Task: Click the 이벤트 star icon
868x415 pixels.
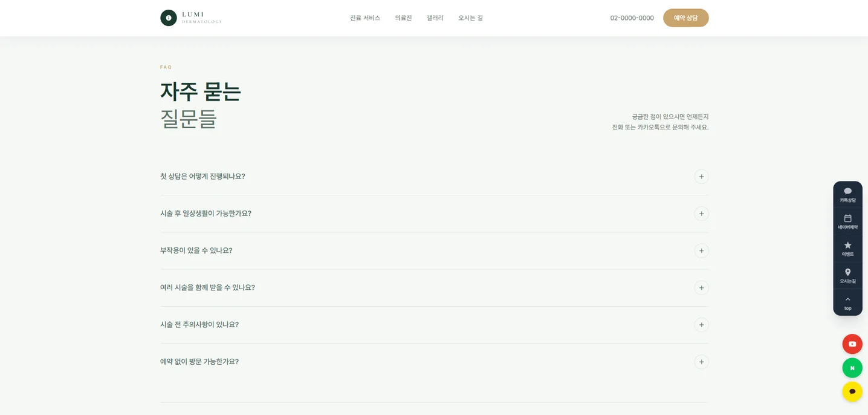Action: (847, 245)
